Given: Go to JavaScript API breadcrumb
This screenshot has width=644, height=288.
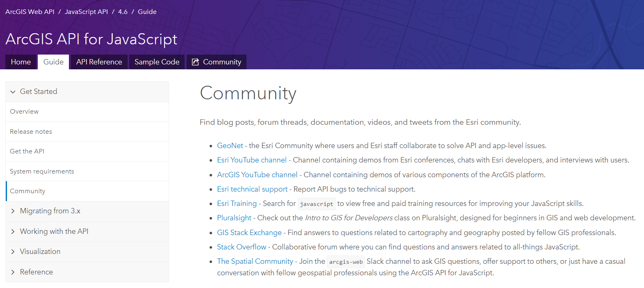Looking at the screenshot, I should 86,12.
